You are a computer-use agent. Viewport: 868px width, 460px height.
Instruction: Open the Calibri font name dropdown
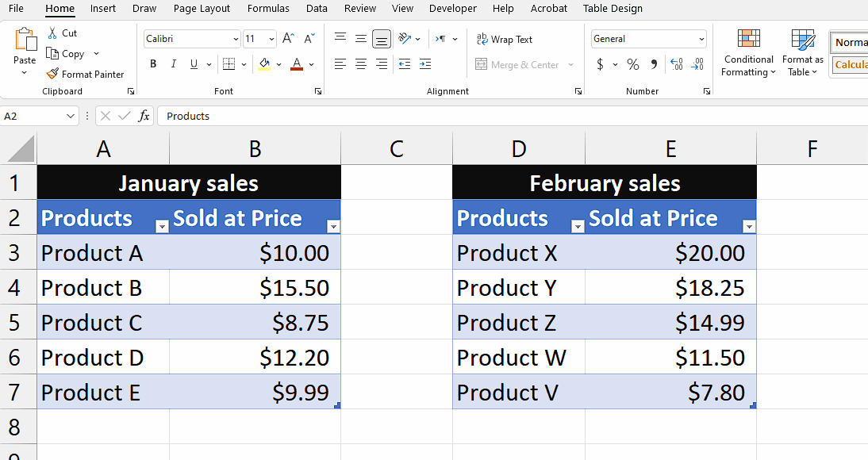click(x=235, y=38)
